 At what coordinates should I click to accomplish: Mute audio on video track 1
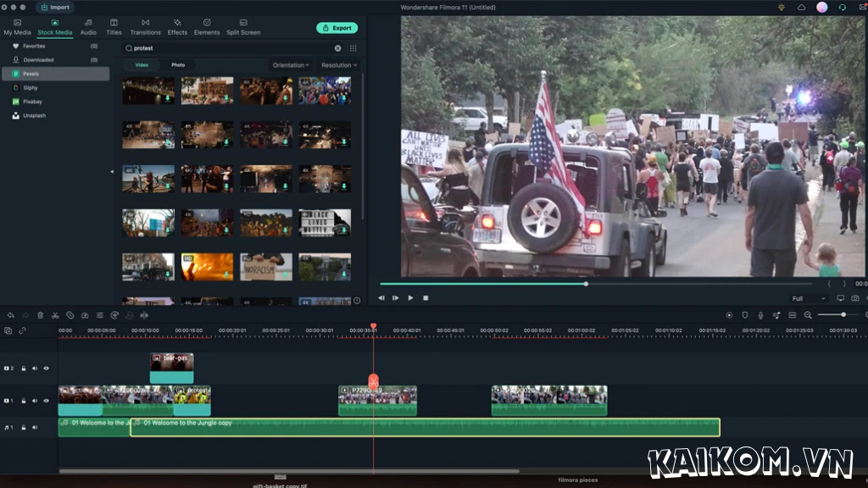coord(35,401)
